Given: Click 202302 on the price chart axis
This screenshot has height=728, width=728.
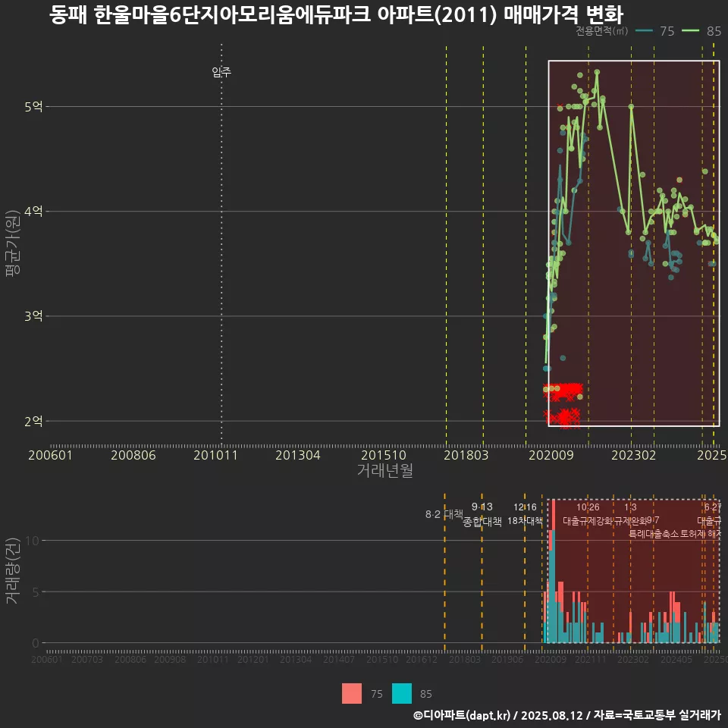Looking at the screenshot, I should [x=634, y=456].
